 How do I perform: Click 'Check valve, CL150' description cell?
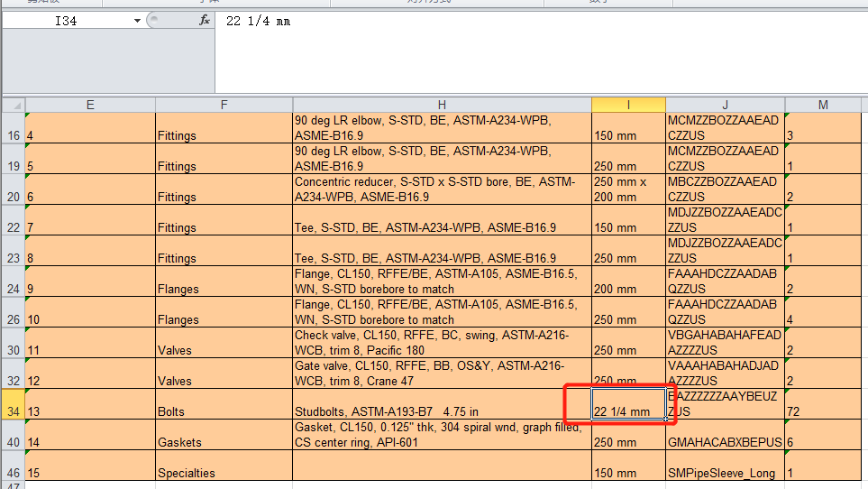pos(442,344)
